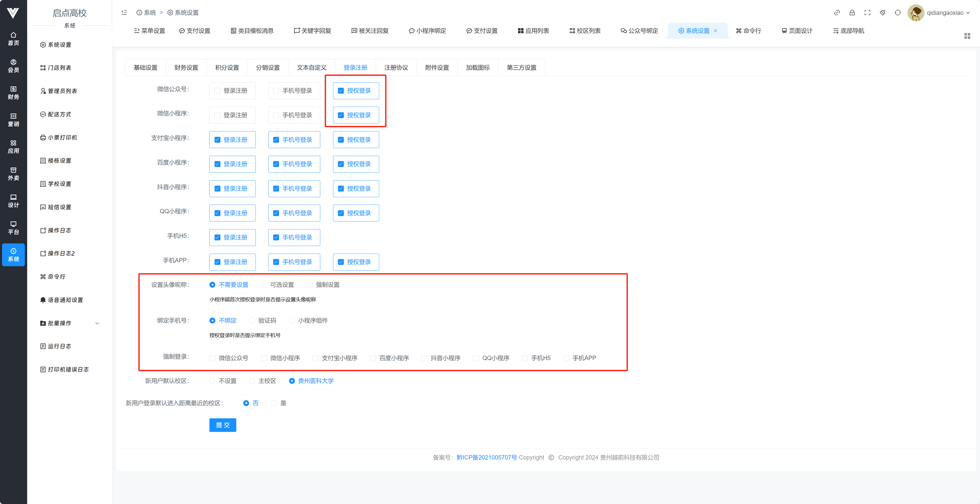Click the theme icon in top bar
Image resolution: width=980 pixels, height=504 pixels.
point(882,13)
